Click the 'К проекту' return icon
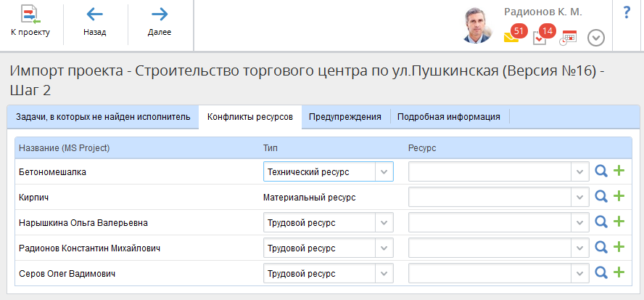Viewport: 644px width, 300px height. coord(30,21)
